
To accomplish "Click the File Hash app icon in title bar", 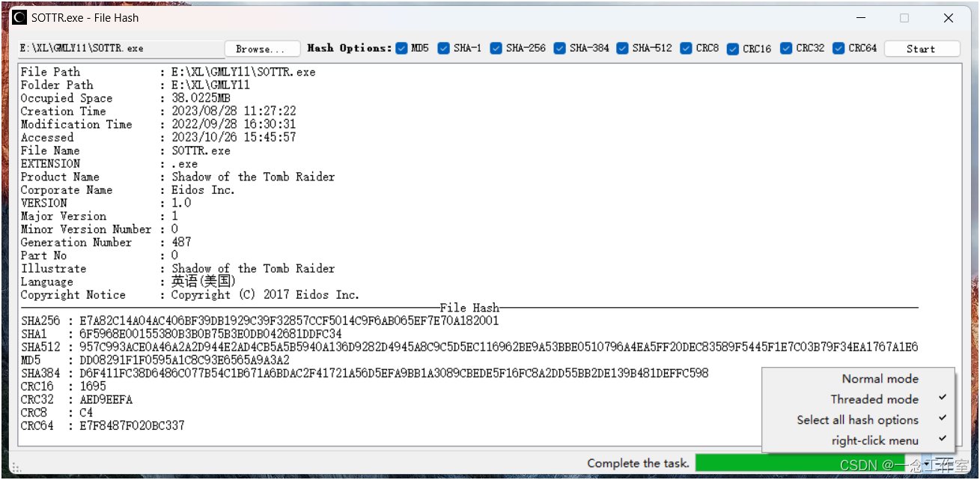I will tap(19, 18).
